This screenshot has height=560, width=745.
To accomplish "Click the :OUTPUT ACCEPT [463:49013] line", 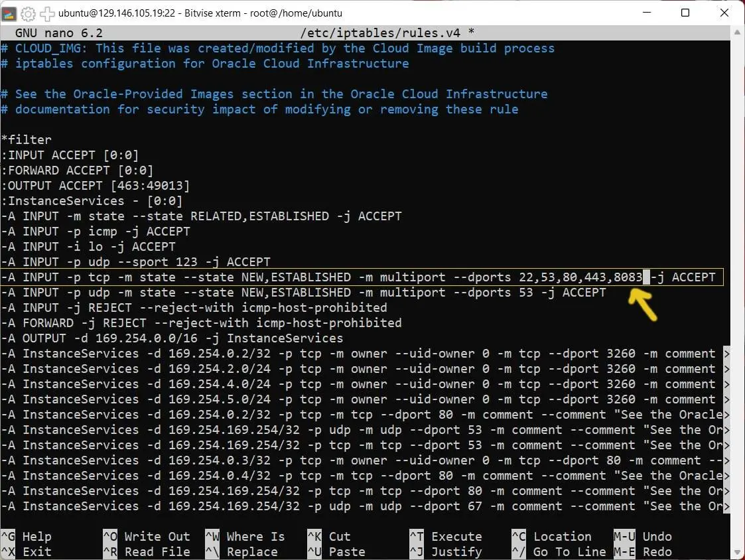I will (95, 185).
